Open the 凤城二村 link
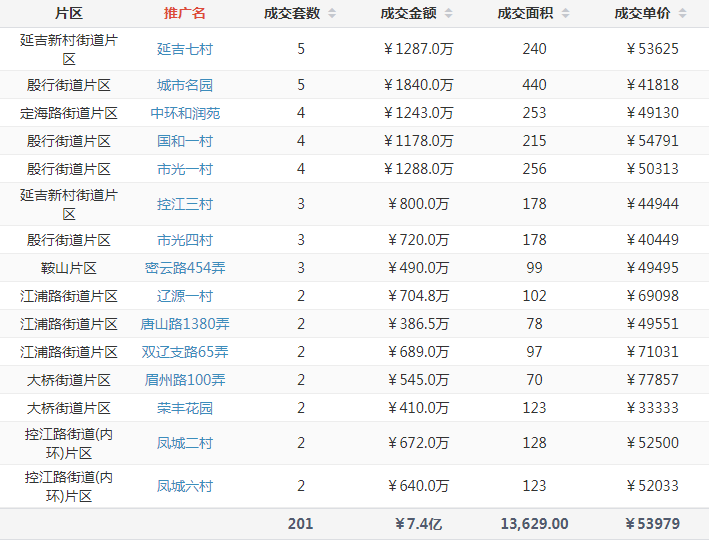Image resolution: width=709 pixels, height=541 pixels. 184,443
